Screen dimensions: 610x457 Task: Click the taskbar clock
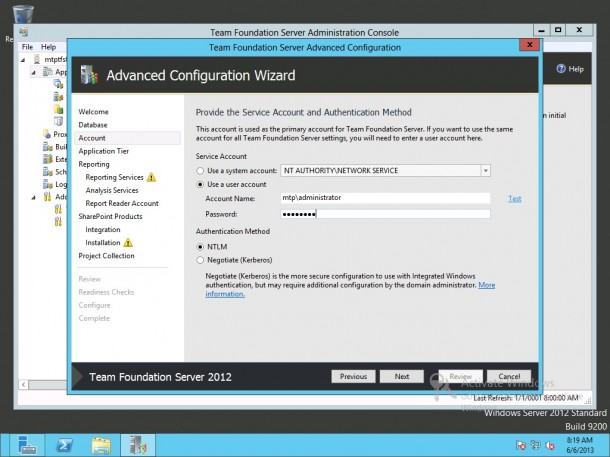(x=580, y=445)
